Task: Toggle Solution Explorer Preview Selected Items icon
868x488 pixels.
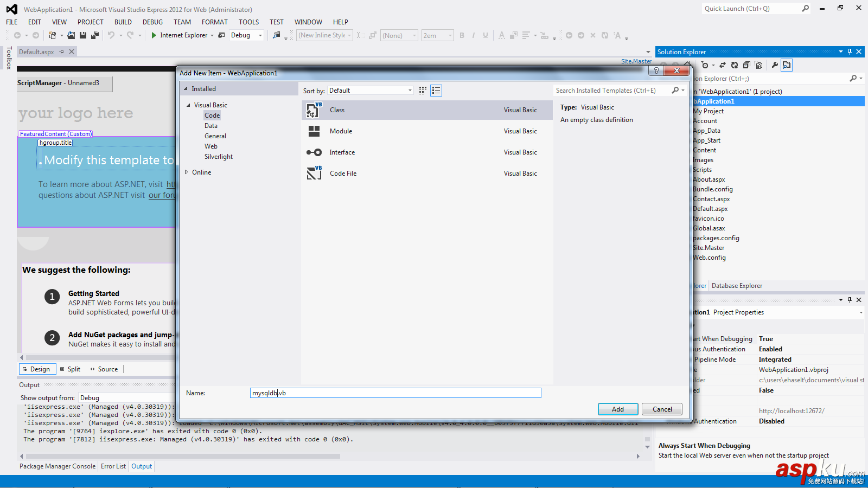Action: tap(787, 65)
